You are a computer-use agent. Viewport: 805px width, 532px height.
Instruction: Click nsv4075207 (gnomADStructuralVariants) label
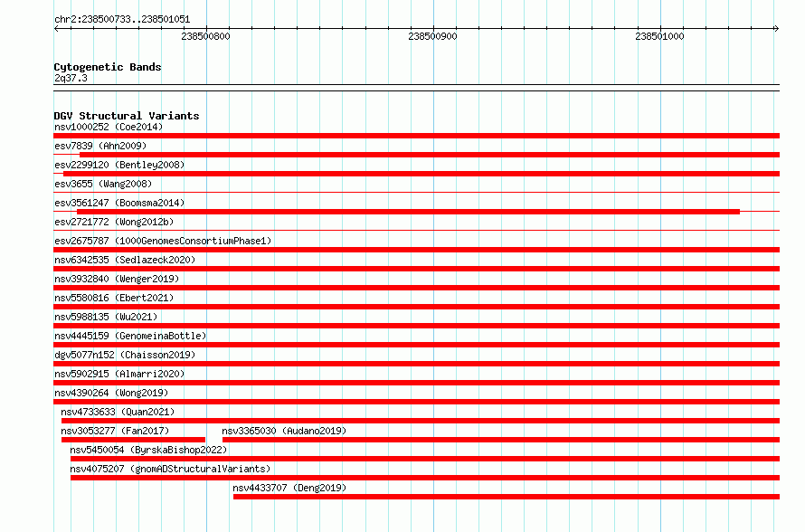click(x=170, y=469)
